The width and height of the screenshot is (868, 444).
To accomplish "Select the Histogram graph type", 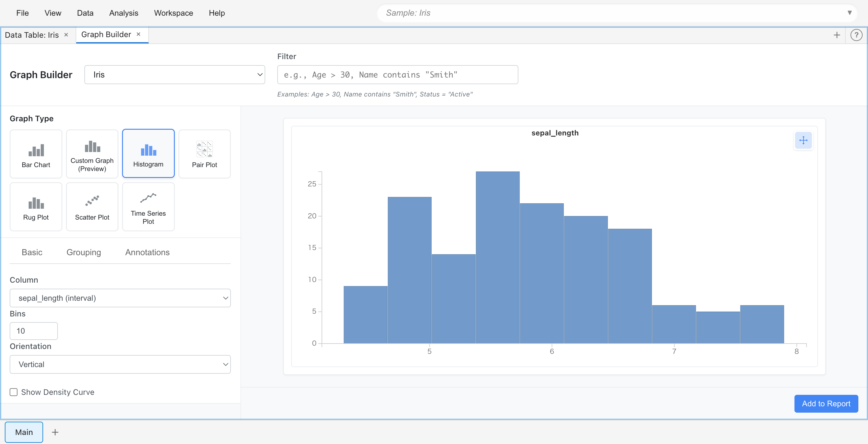I will tap(148, 154).
